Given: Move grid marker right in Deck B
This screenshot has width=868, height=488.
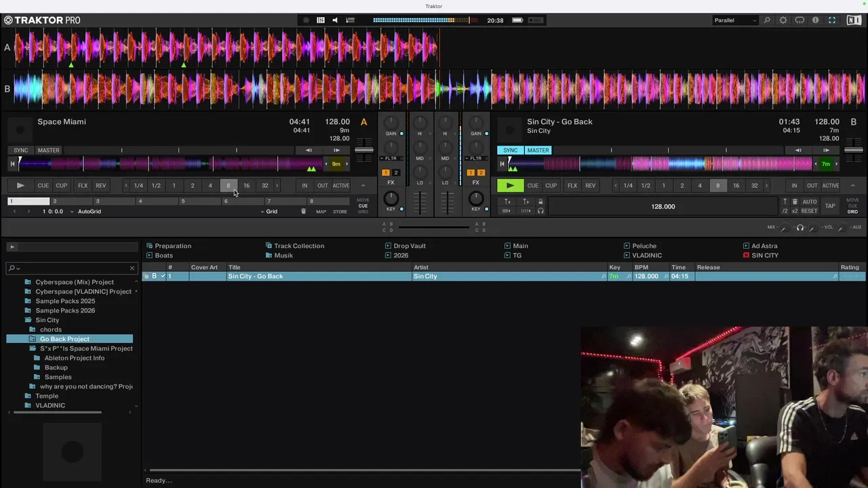Looking at the screenshot, I should pos(526,202).
